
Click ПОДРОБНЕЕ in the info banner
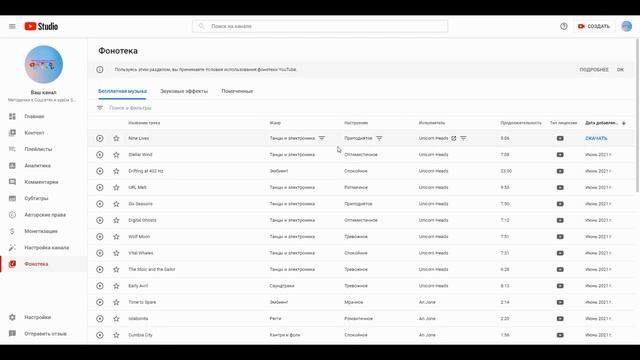pos(594,70)
